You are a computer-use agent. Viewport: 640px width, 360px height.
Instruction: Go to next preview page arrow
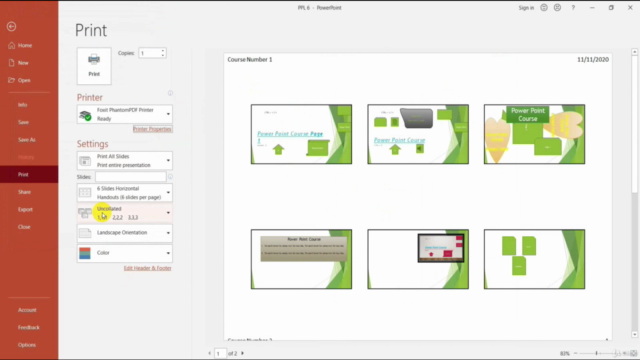242,353
